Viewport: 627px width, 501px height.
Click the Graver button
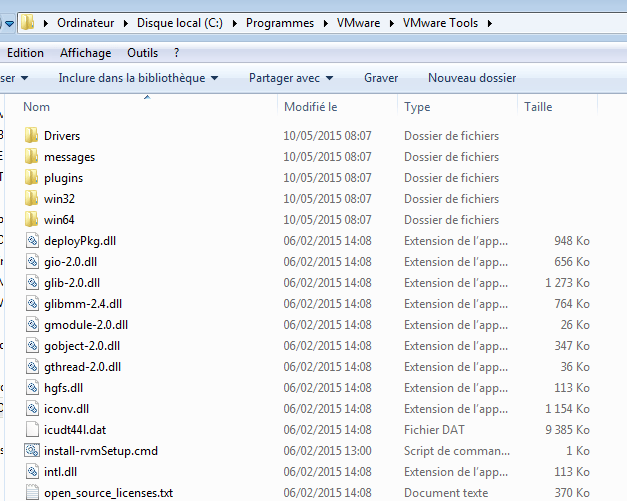pyautogui.click(x=381, y=77)
